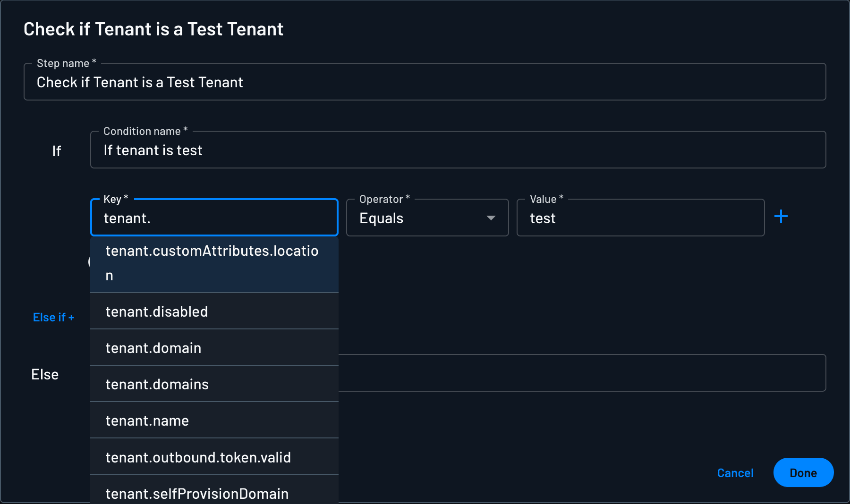Click Else if + to add another branch
Screen dimensions: 850x504
(53, 317)
